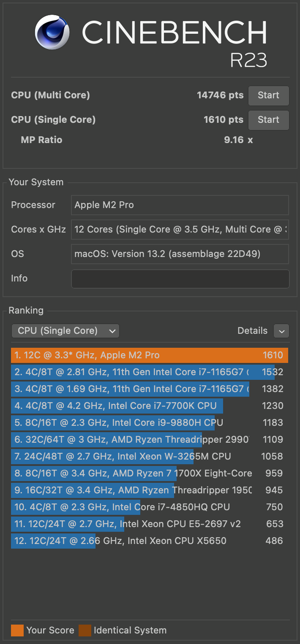
Task: Click the CPU (Single Core) label above MP Ratio
Action: (53, 120)
